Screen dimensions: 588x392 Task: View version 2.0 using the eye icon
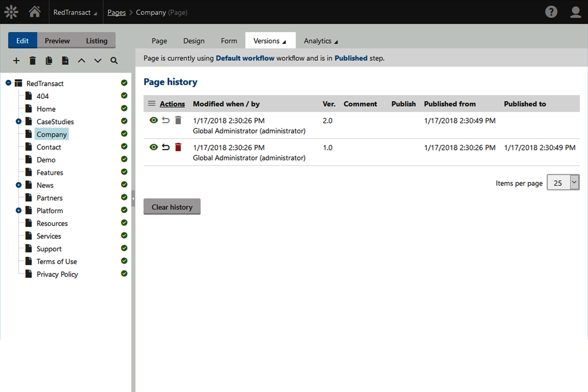tap(154, 120)
